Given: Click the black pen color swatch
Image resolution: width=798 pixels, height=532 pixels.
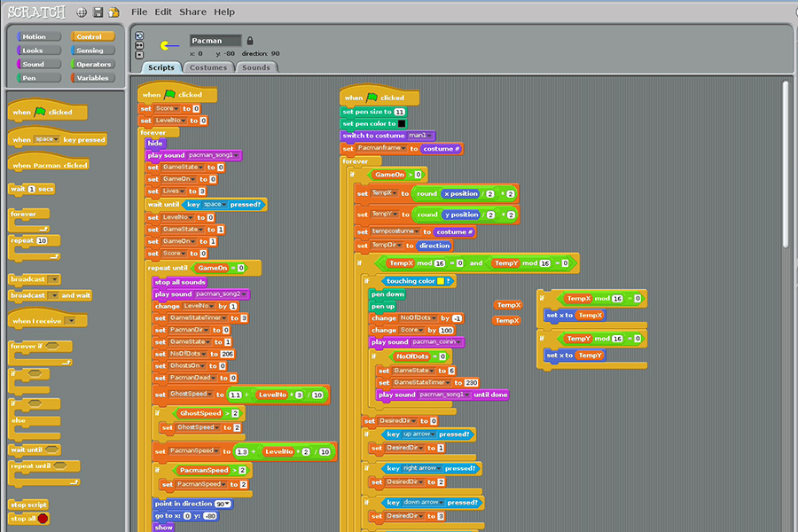Looking at the screenshot, I should [402, 124].
